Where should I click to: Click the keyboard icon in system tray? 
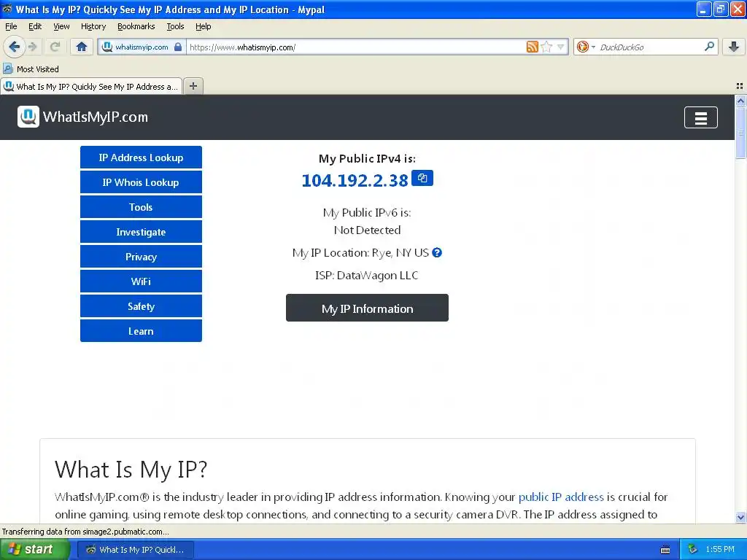point(665,550)
